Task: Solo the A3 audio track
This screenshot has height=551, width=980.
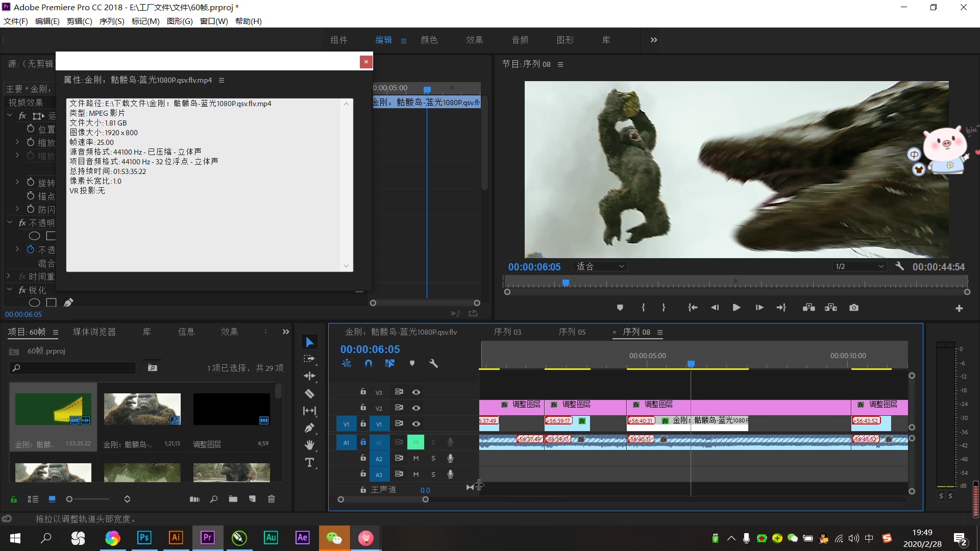Action: point(433,474)
